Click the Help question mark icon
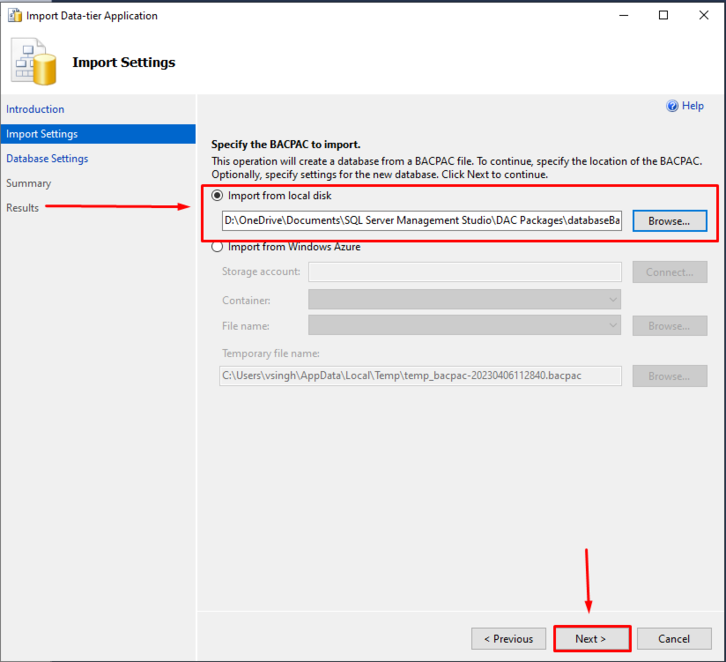 coord(672,106)
